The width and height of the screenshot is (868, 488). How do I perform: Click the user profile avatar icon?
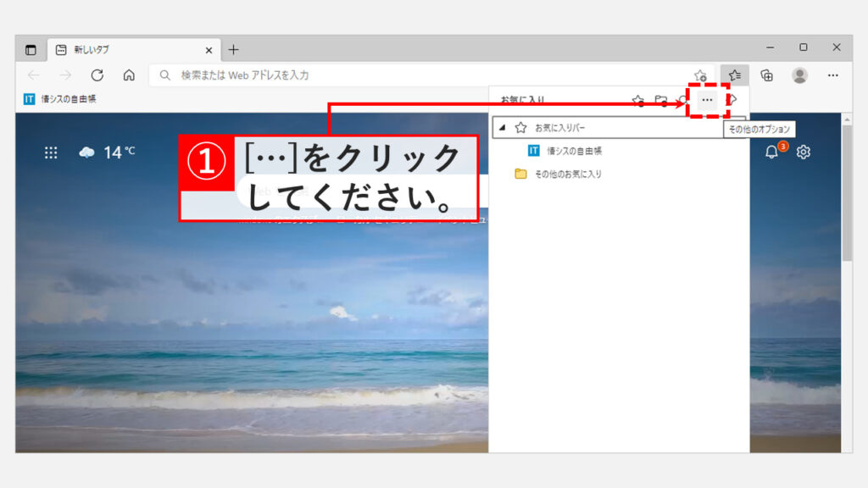click(799, 75)
